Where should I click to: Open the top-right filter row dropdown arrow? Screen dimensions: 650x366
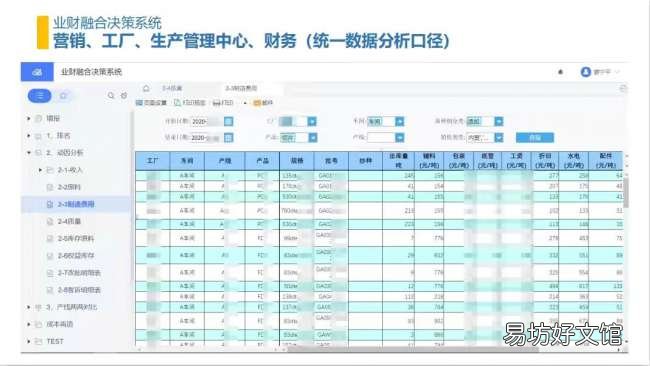[x=499, y=121]
